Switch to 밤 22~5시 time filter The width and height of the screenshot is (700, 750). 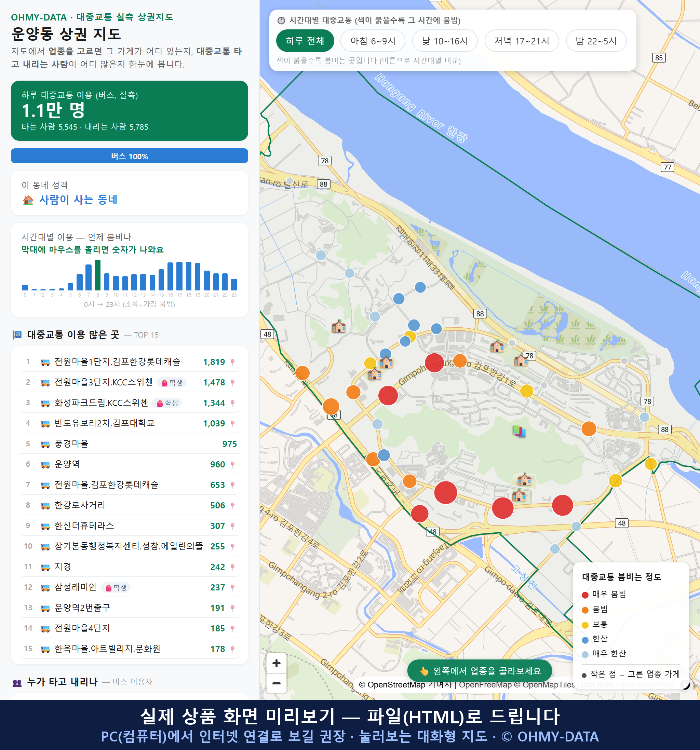[596, 41]
